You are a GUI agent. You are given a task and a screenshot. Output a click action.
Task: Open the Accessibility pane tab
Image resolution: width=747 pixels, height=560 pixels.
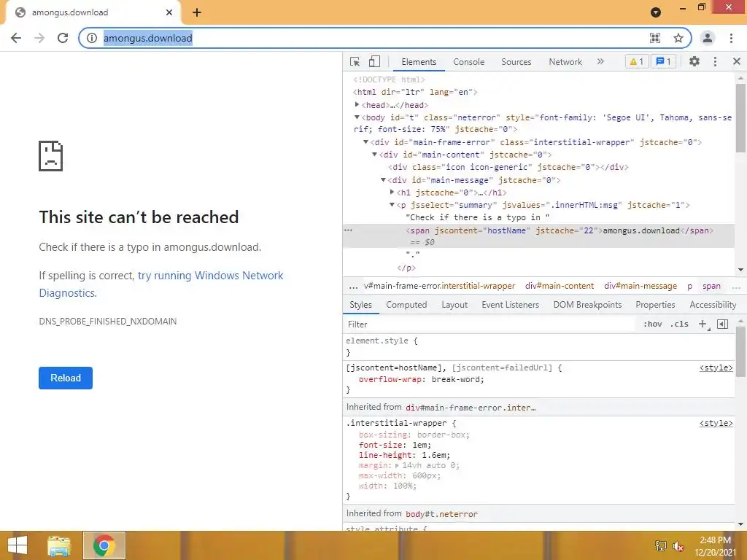713,305
